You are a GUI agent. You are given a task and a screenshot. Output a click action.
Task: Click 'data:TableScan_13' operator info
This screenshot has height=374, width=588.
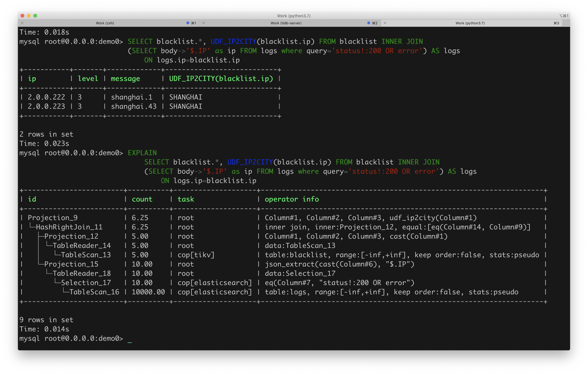pyautogui.click(x=300, y=246)
